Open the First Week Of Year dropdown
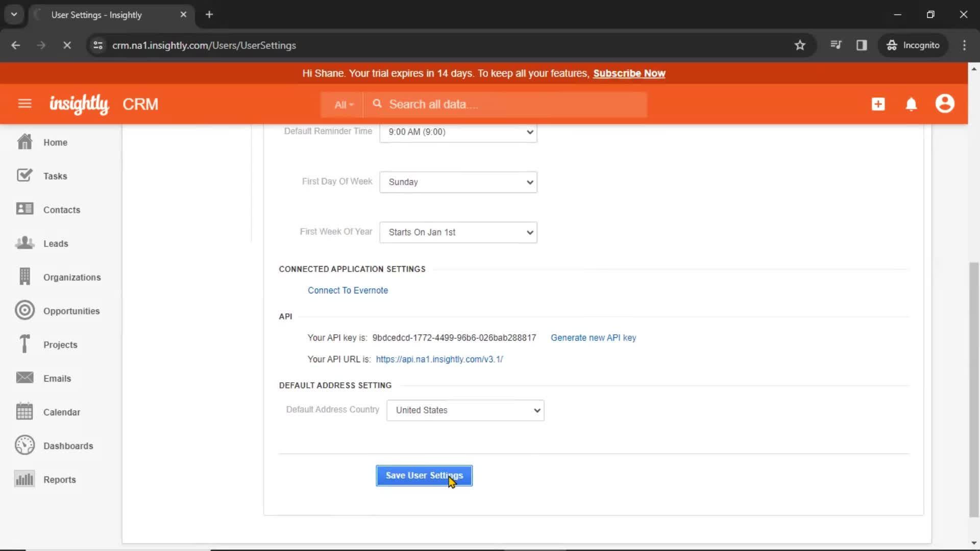The image size is (980, 551). click(x=458, y=232)
